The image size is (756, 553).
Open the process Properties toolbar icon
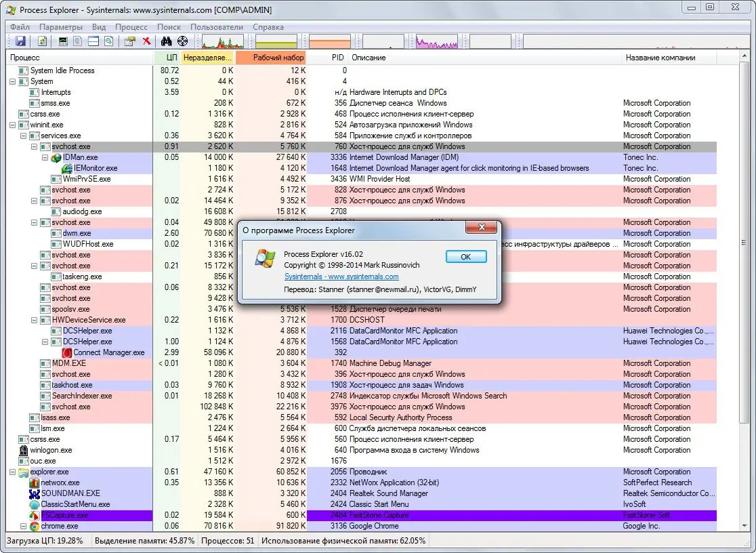pos(129,41)
